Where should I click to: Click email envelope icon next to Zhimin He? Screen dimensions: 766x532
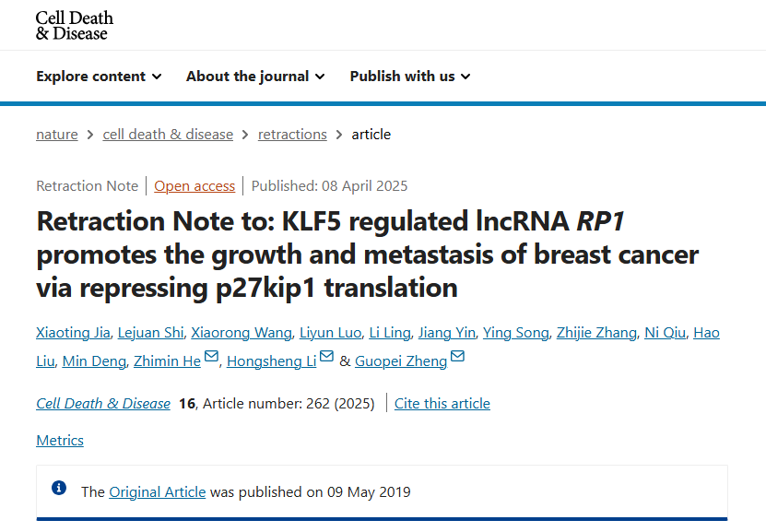(211, 356)
